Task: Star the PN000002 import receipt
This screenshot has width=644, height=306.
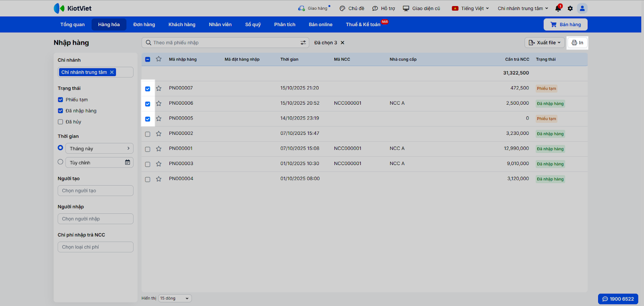Action: (159, 134)
